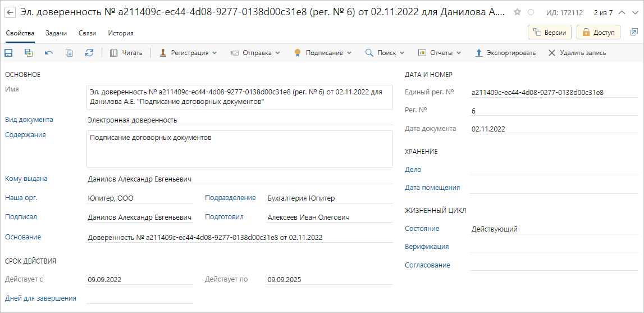Image resolution: width=644 pixels, height=313 pixels.
Task: Follow the Состояние link label
Action: coord(422,228)
